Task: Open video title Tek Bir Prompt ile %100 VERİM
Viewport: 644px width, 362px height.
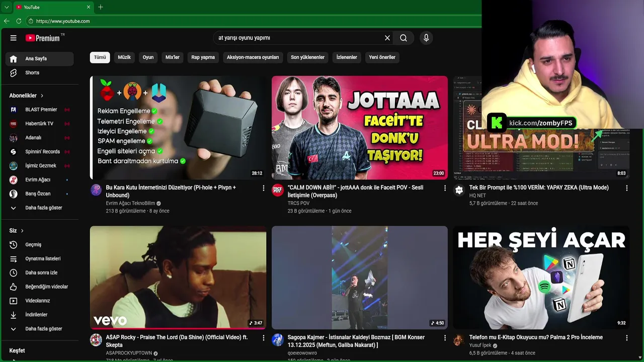Action: pyautogui.click(x=539, y=188)
